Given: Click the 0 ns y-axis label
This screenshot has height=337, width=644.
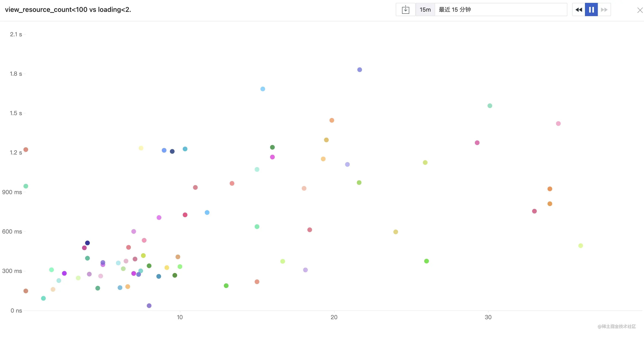Looking at the screenshot, I should [x=16, y=310].
